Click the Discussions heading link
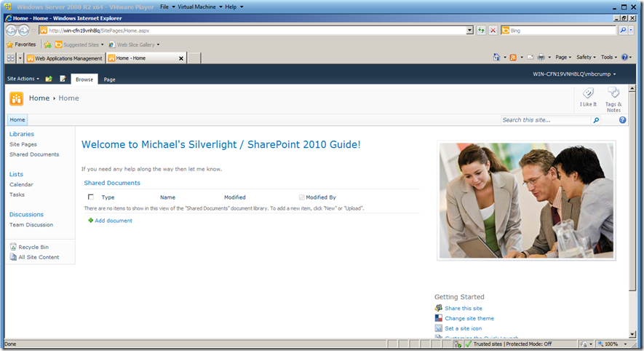 pos(26,215)
